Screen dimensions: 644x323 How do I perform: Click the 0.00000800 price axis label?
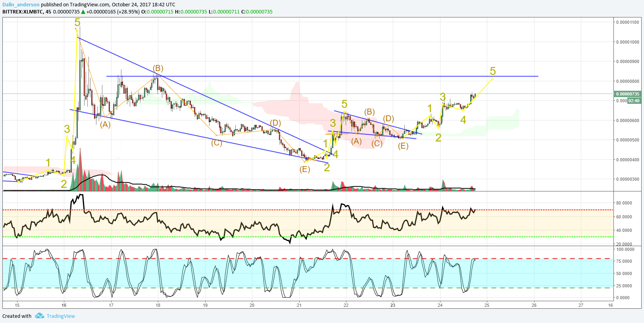[627, 81]
